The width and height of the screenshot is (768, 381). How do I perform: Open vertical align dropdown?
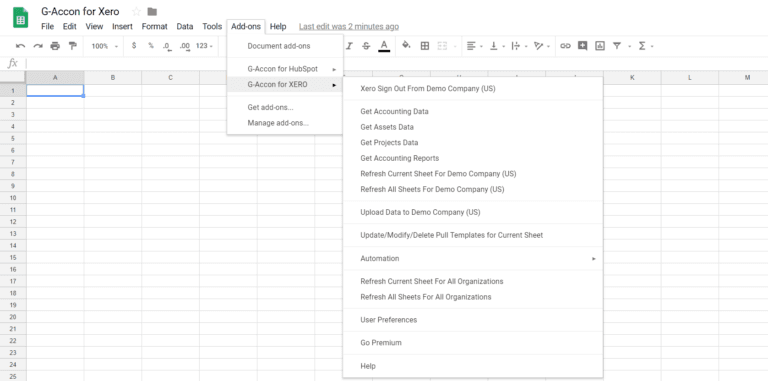[497, 46]
